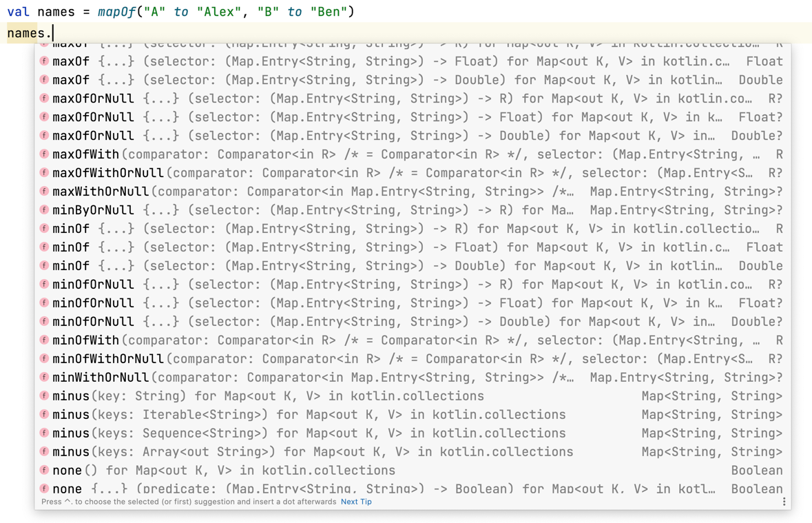Click the Next Tip link
The image size is (812, 523).
pyautogui.click(x=356, y=502)
